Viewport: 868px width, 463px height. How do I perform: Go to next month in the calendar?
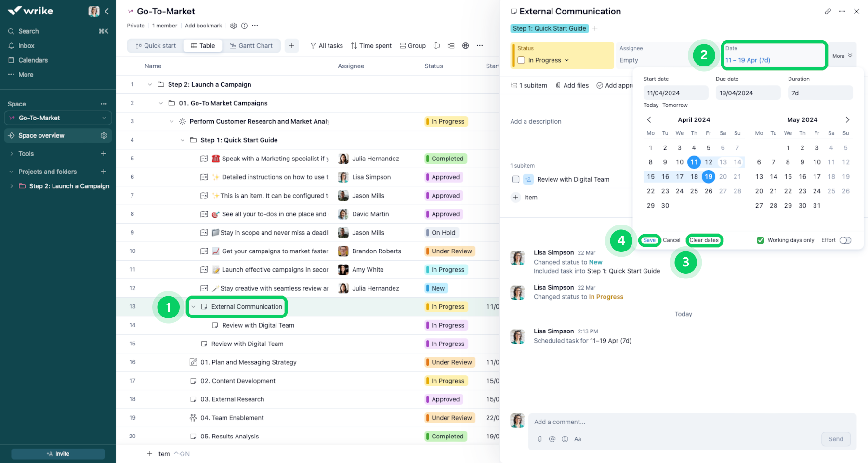tap(847, 120)
